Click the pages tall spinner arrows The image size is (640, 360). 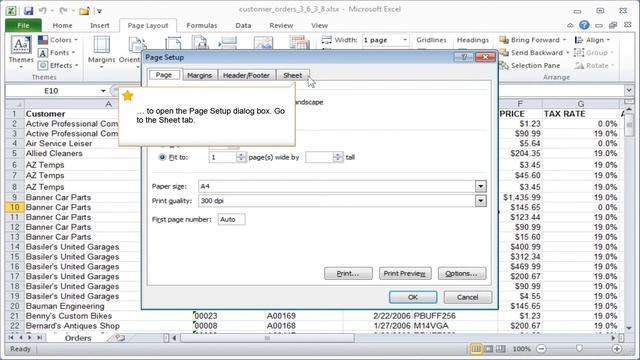click(x=338, y=157)
